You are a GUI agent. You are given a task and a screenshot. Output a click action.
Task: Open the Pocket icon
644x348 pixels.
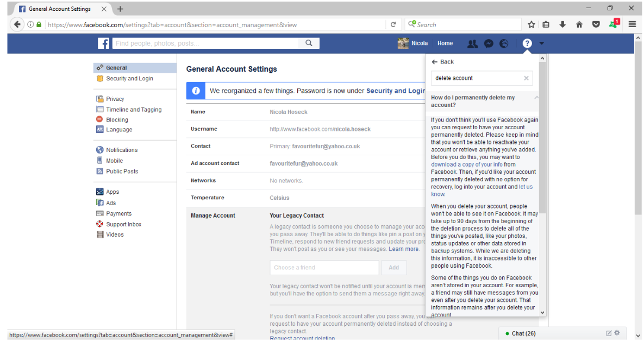tap(596, 24)
